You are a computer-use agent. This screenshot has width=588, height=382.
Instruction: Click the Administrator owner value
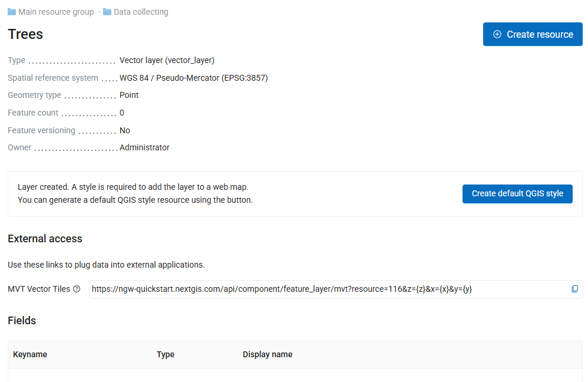coord(144,147)
